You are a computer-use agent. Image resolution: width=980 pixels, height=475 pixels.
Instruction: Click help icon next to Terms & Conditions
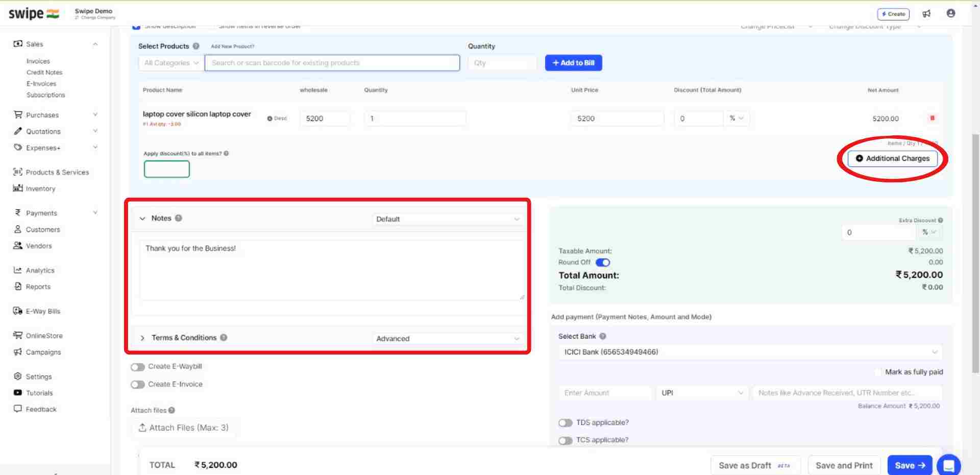click(224, 338)
